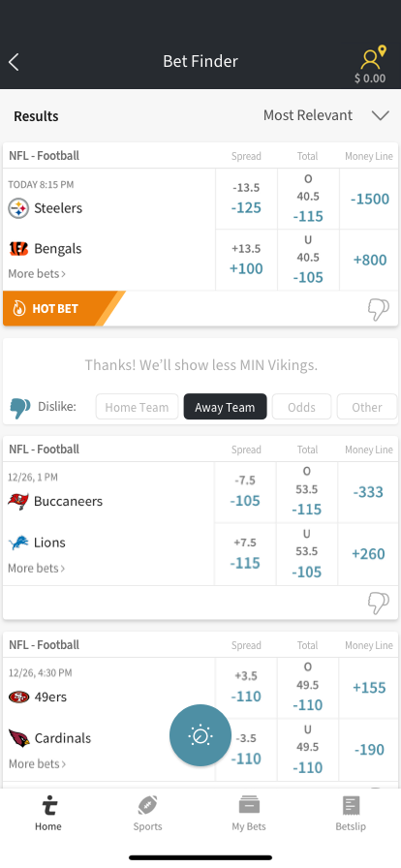Image resolution: width=401 pixels, height=868 pixels.
Task: Tap the blue Dislike thumbs-down icon
Action: [20, 408]
